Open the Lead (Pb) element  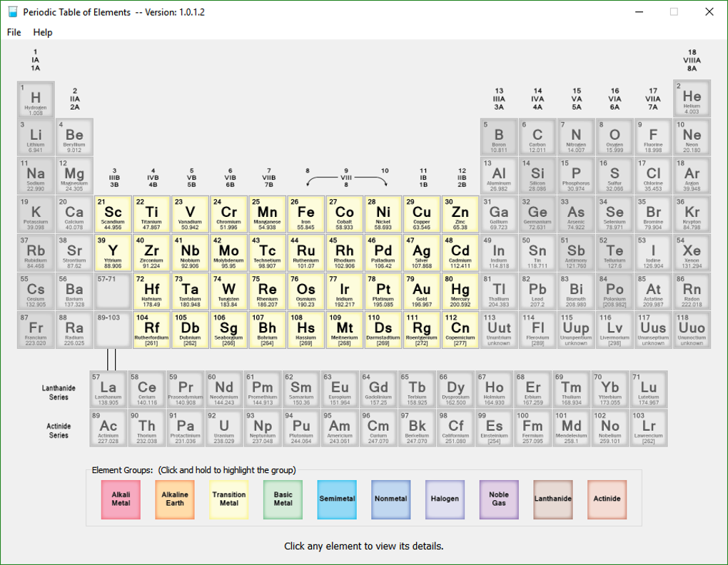tap(537, 291)
